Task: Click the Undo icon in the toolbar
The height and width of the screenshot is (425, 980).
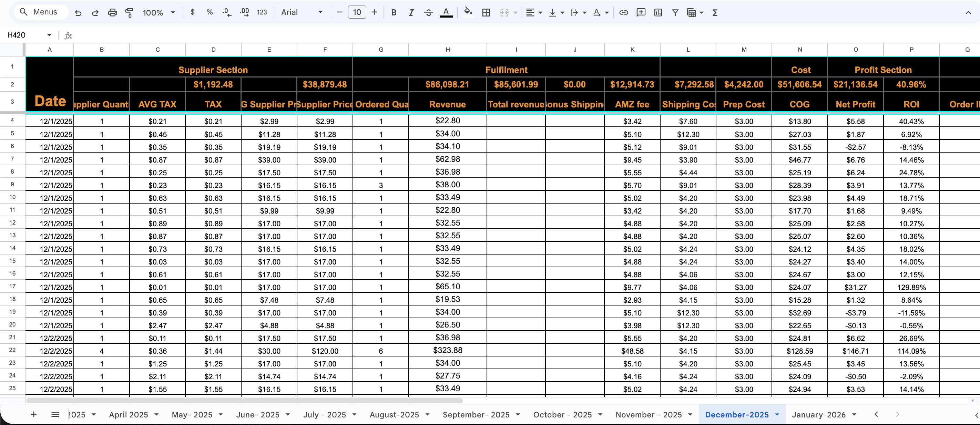Action: (78, 12)
